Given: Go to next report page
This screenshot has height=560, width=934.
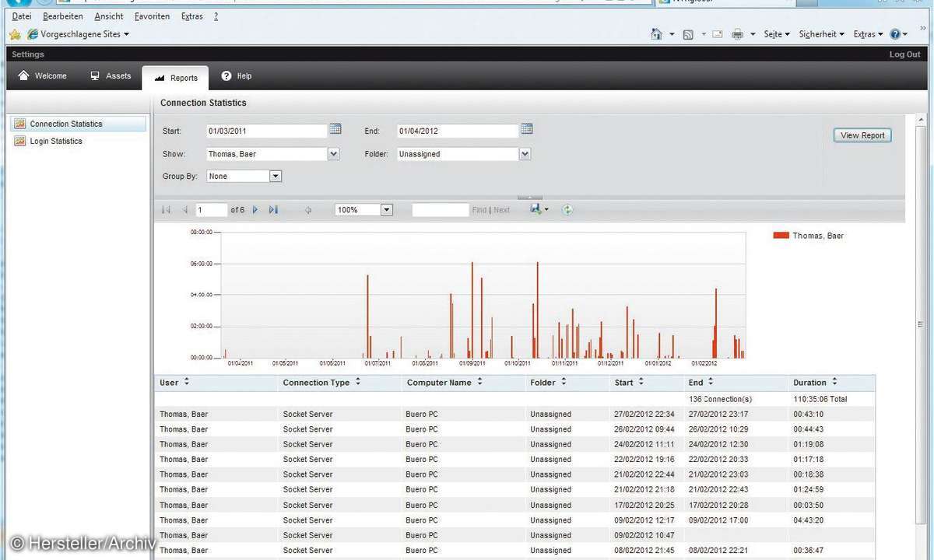Looking at the screenshot, I should tap(255, 210).
